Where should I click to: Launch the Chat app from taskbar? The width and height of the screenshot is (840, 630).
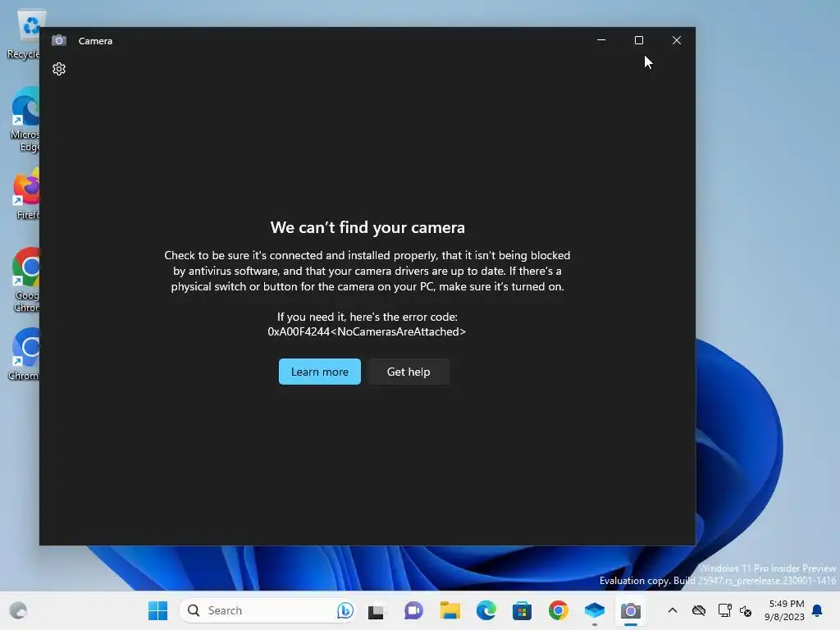[x=413, y=610]
